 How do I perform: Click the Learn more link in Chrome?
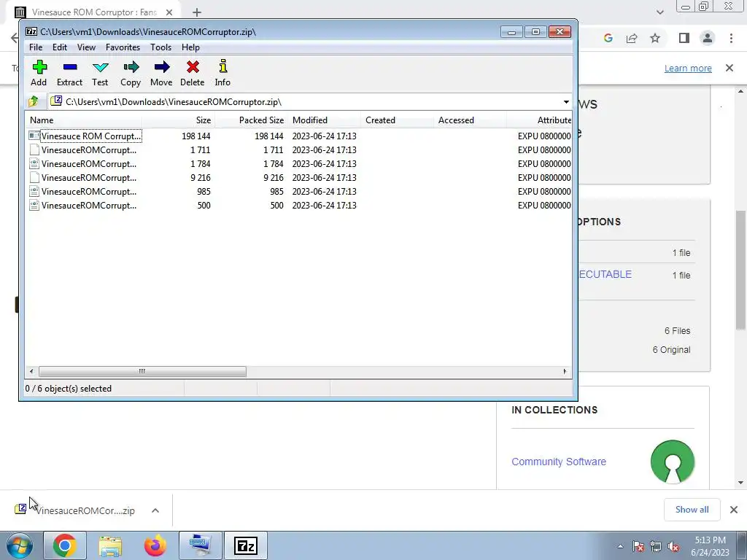tap(688, 68)
